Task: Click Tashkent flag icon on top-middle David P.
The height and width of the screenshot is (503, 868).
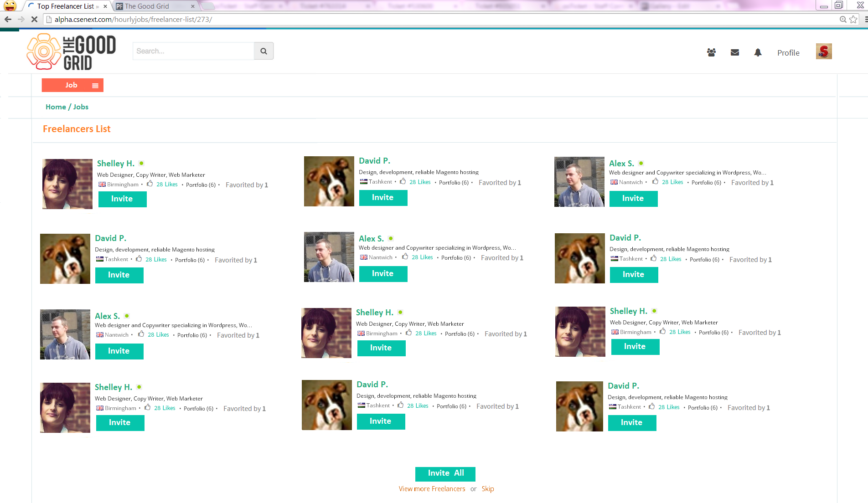Action: (x=364, y=182)
